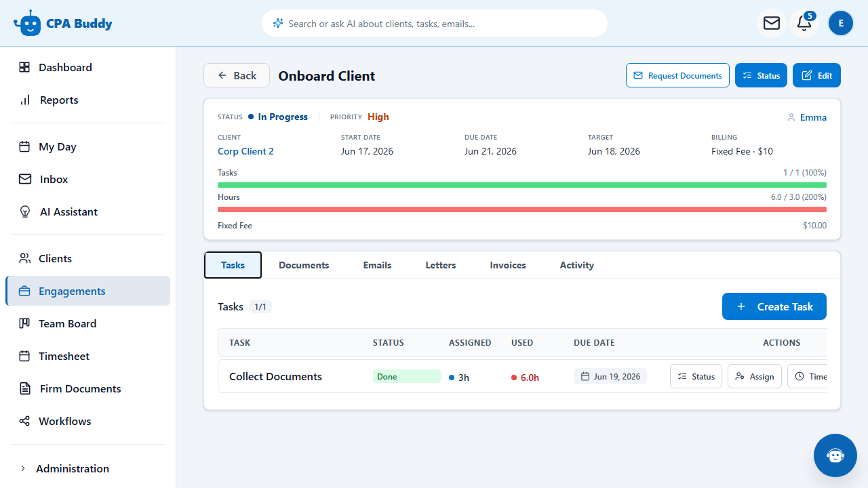Click the Inbox envelope icon in sidebar
868x488 pixels.
25,179
